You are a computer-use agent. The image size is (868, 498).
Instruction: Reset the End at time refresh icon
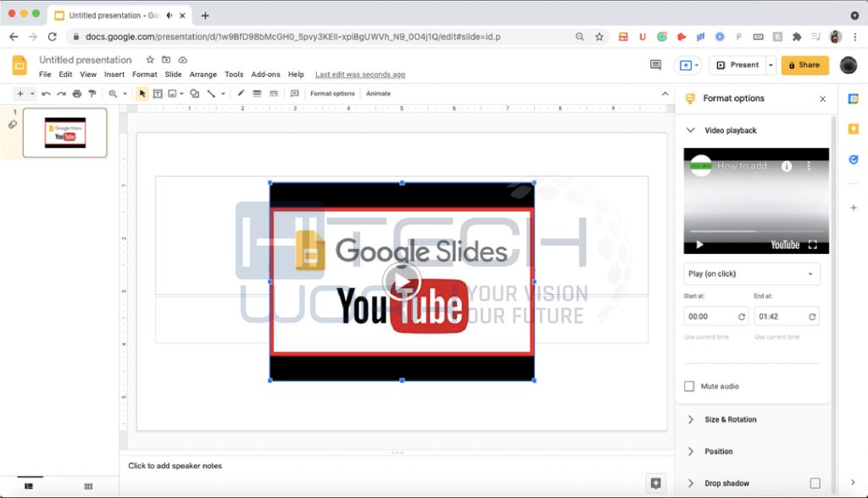pos(812,317)
